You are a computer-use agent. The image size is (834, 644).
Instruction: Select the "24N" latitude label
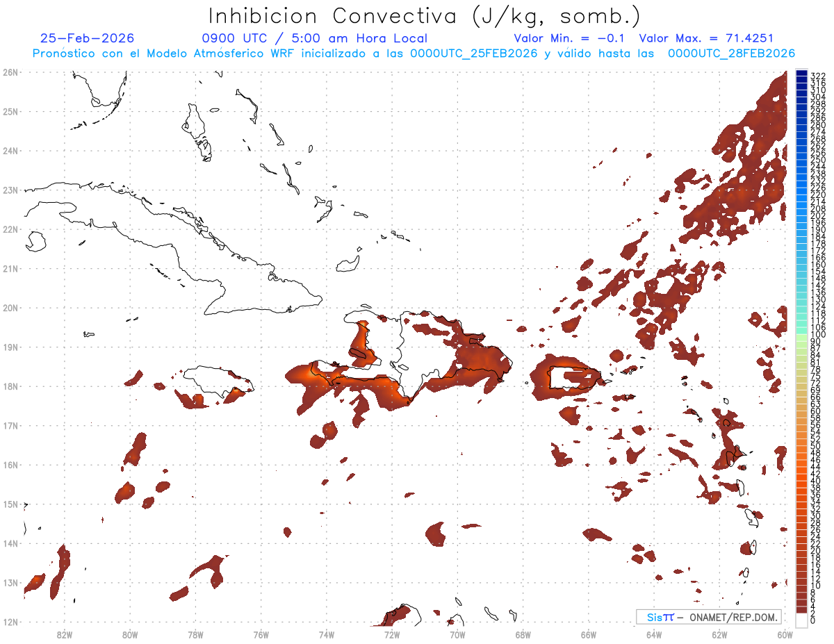tap(10, 151)
